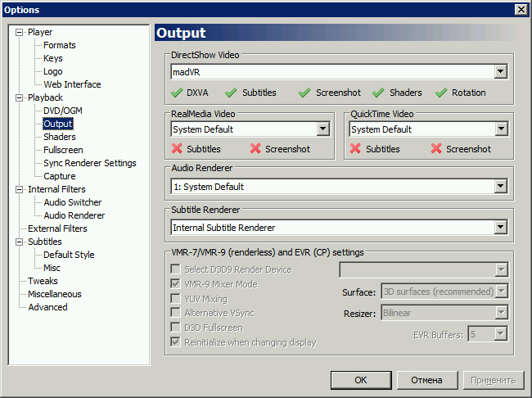Screen dimensions: 532x398
Task: Open the Formats settings page
Action: coord(60,45)
